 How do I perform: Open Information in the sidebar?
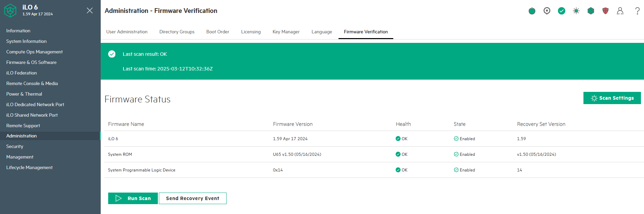point(18,31)
